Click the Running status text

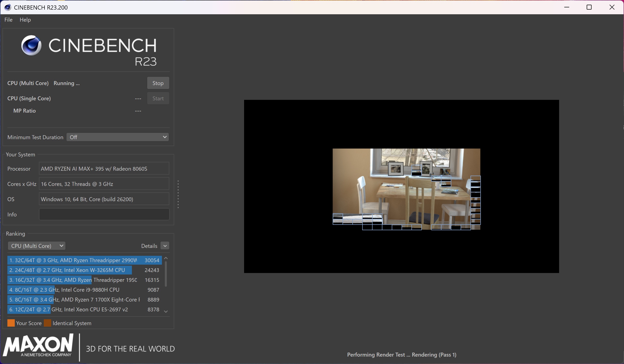pos(67,83)
